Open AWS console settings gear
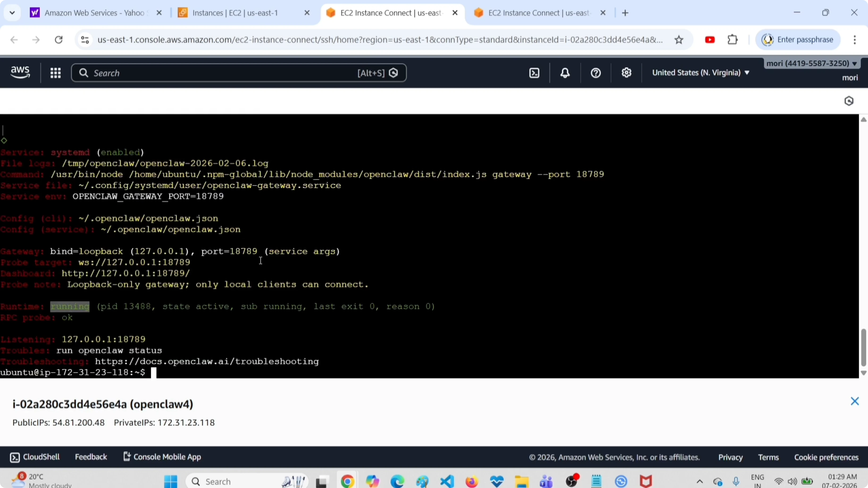 (626, 73)
